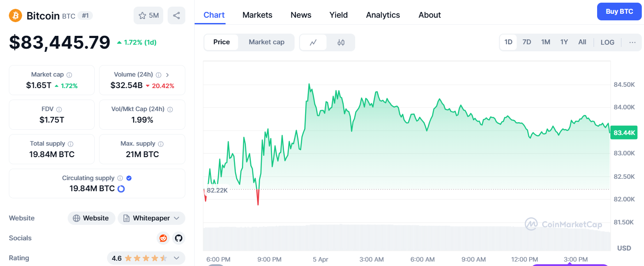Viewport: 644px width, 266px height.
Task: Open the Markets tab
Action: [257, 15]
